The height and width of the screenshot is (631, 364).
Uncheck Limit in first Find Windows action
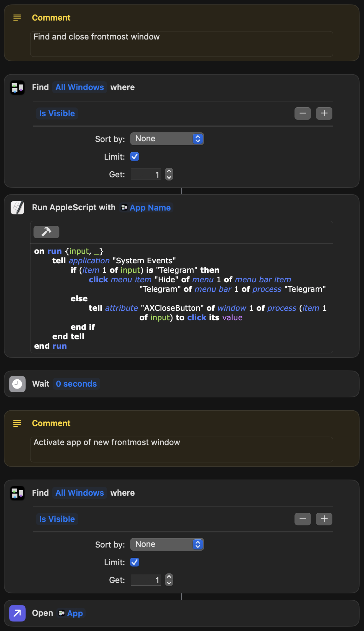[x=135, y=156]
